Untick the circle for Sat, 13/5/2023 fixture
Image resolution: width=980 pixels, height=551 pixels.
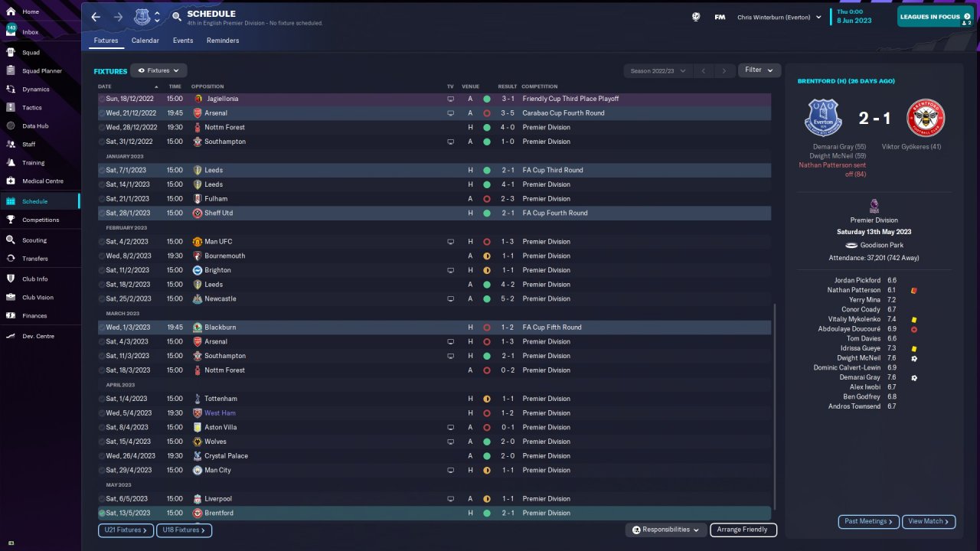[102, 514]
